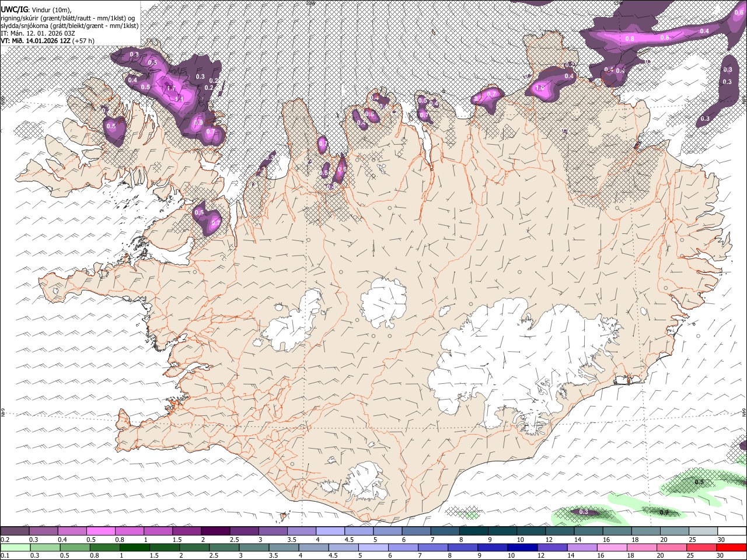Screen dimensions: 747x560
Task: Click the 'VT: Mið. 14.01.2026 12Z' valid time
Action: pos(36,41)
